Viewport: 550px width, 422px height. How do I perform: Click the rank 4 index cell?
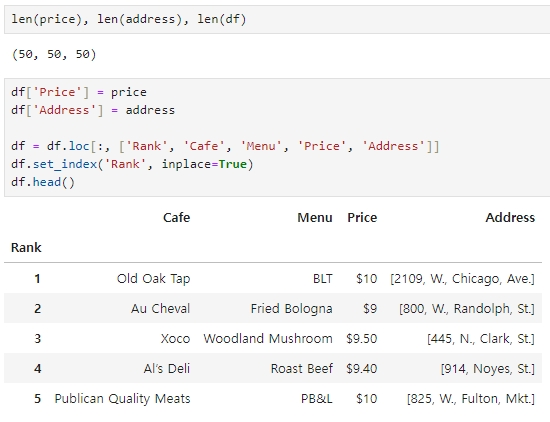(37, 369)
